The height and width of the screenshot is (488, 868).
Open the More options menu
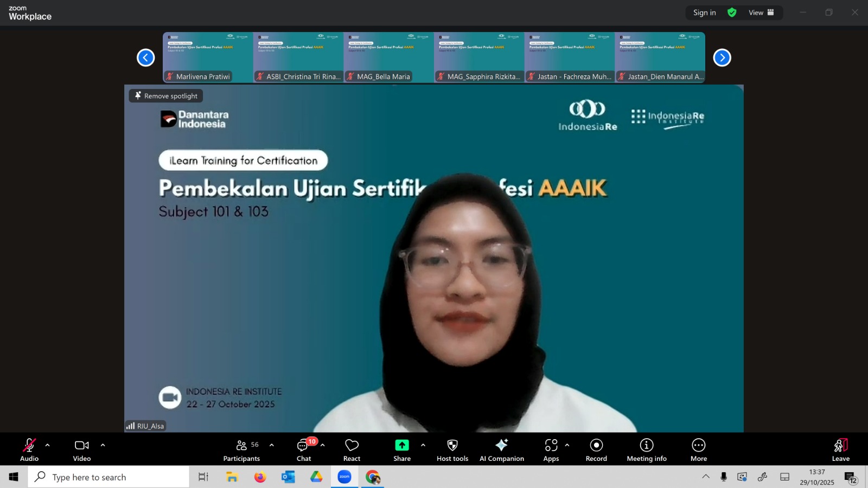coord(698,450)
